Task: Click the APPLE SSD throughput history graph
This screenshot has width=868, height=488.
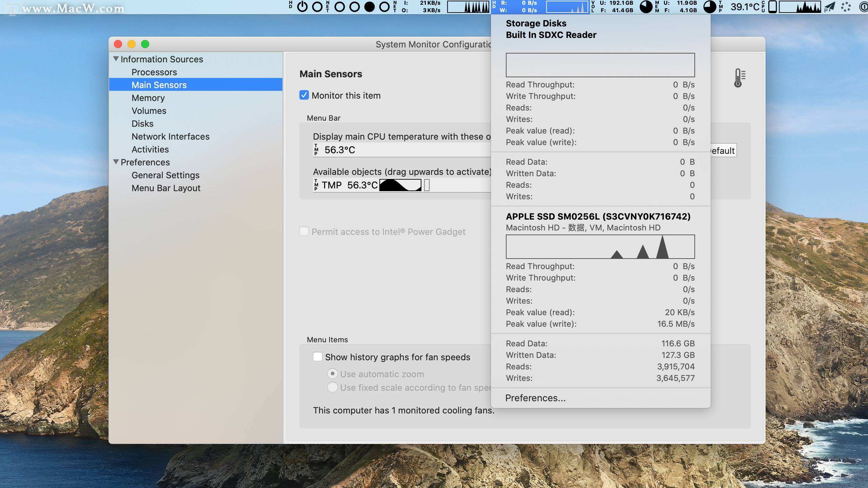Action: [600, 247]
